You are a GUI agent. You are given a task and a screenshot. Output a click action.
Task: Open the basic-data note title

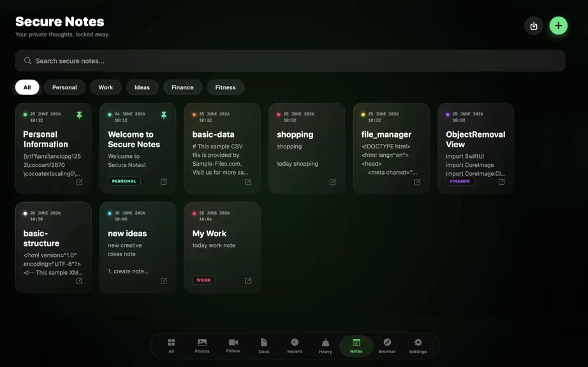[x=214, y=134]
